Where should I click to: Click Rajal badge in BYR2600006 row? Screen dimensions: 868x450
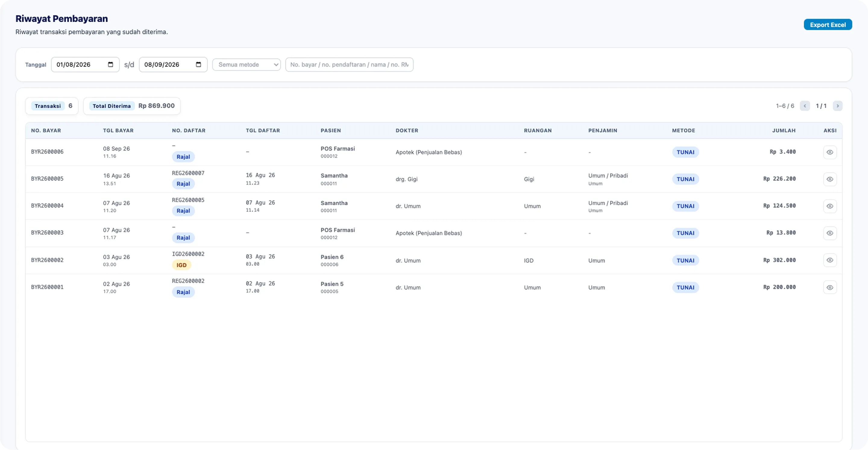(x=183, y=157)
